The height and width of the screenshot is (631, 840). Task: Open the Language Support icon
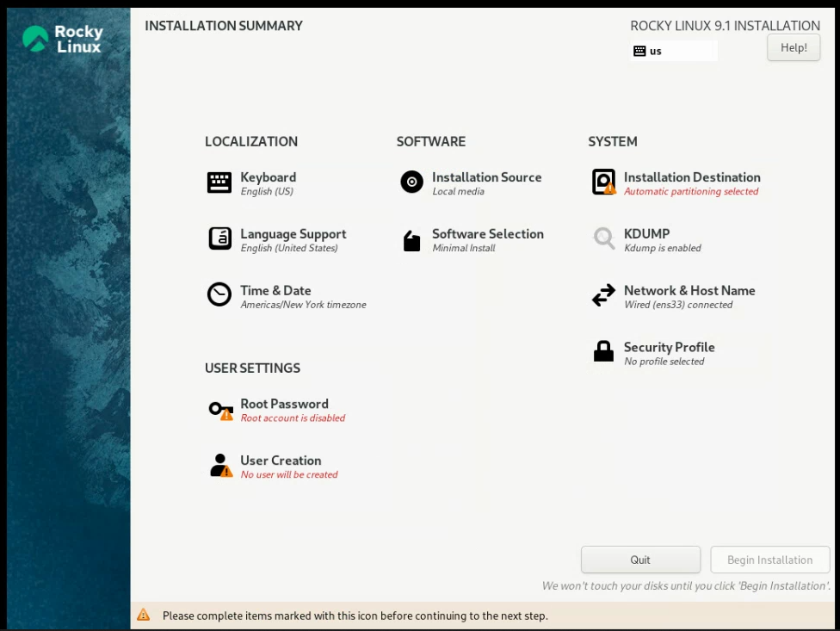(219, 239)
